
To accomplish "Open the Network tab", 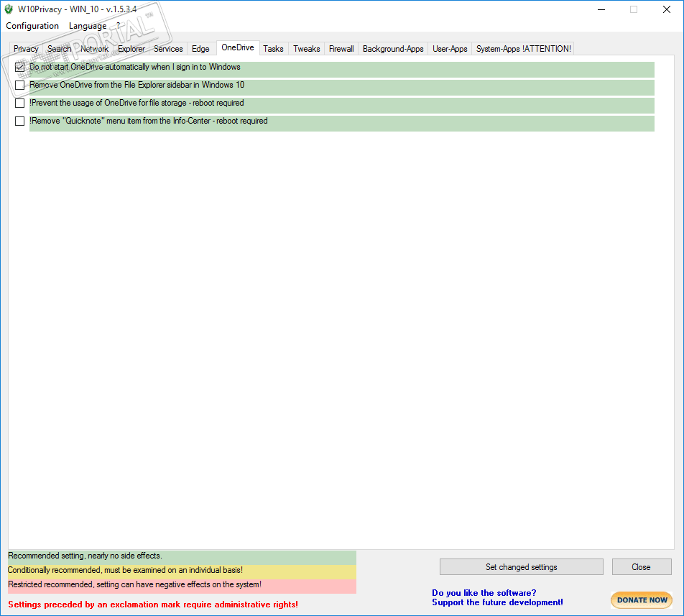I will pos(95,49).
